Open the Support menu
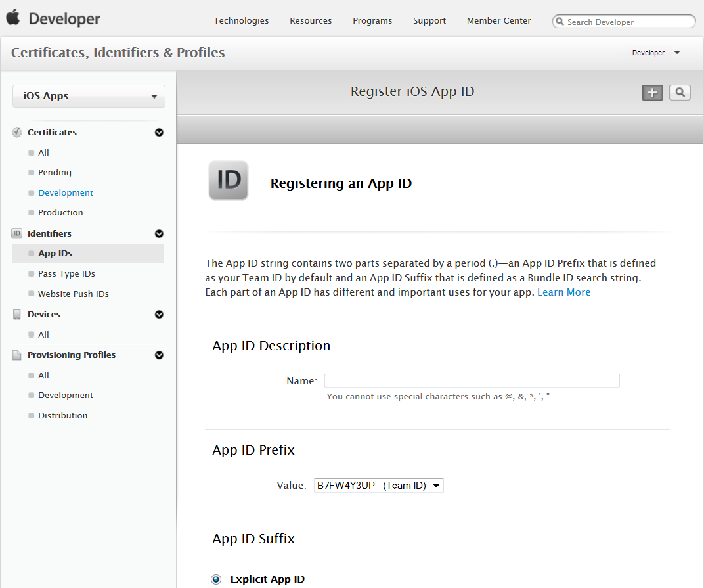This screenshot has width=704, height=588. coord(429,20)
